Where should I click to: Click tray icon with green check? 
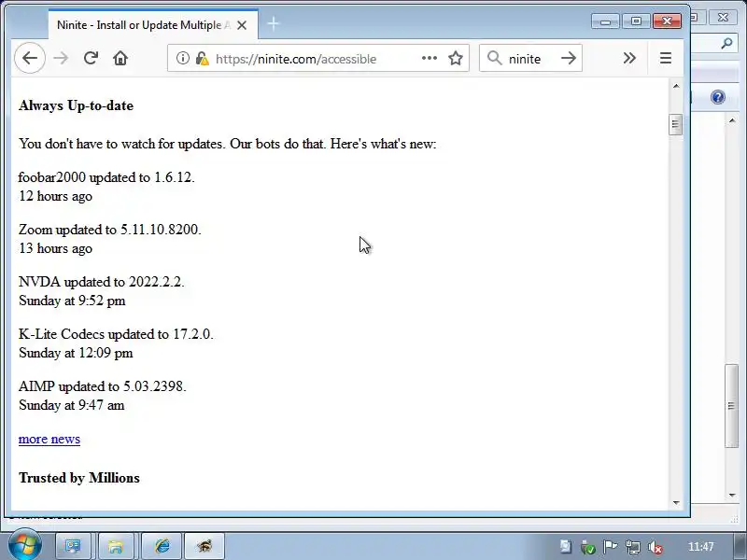click(588, 548)
